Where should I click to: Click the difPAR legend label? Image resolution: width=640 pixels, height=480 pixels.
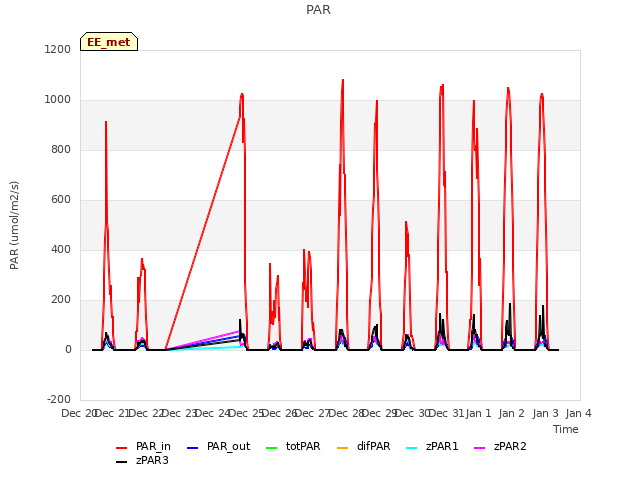click(373, 447)
